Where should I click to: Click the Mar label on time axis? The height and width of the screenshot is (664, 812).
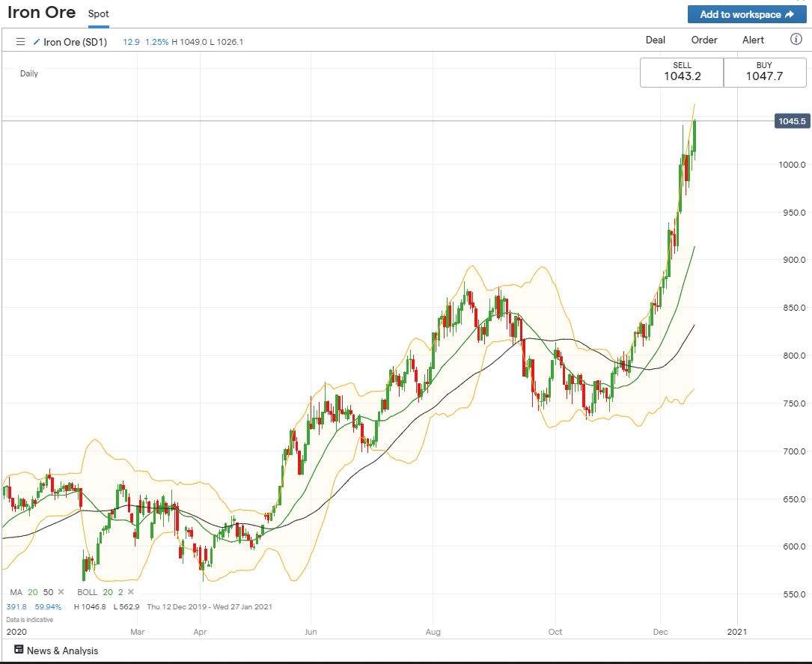click(137, 632)
